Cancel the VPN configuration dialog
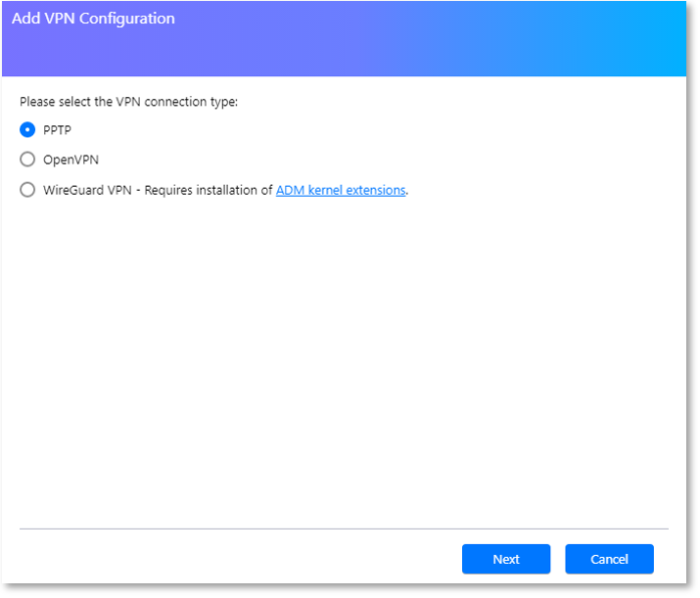This screenshot has height=598, width=700. pos(609,559)
